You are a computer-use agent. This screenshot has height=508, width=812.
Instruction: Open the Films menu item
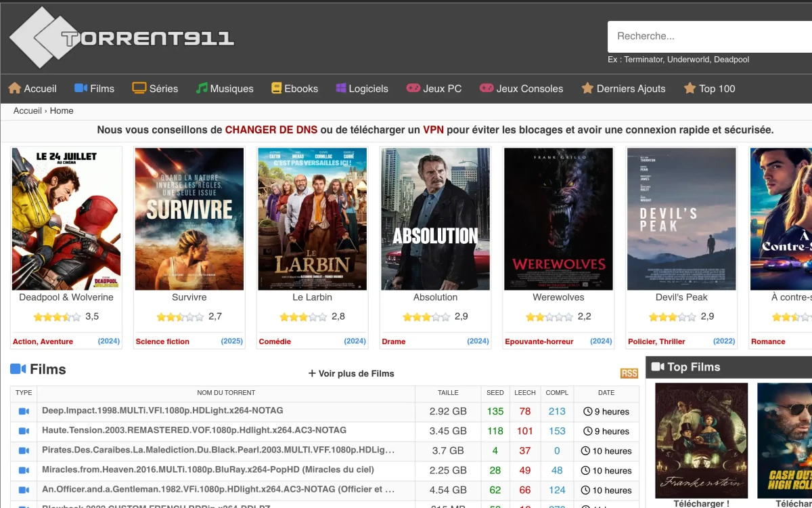(94, 88)
